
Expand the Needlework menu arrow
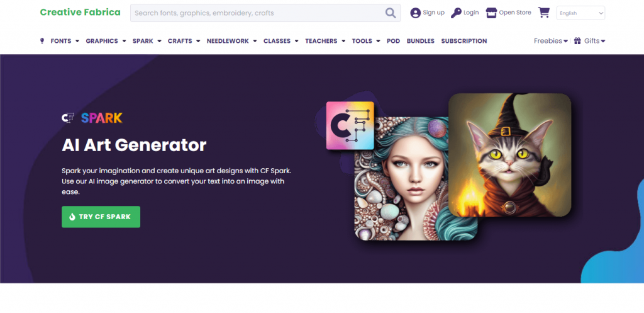tap(255, 41)
